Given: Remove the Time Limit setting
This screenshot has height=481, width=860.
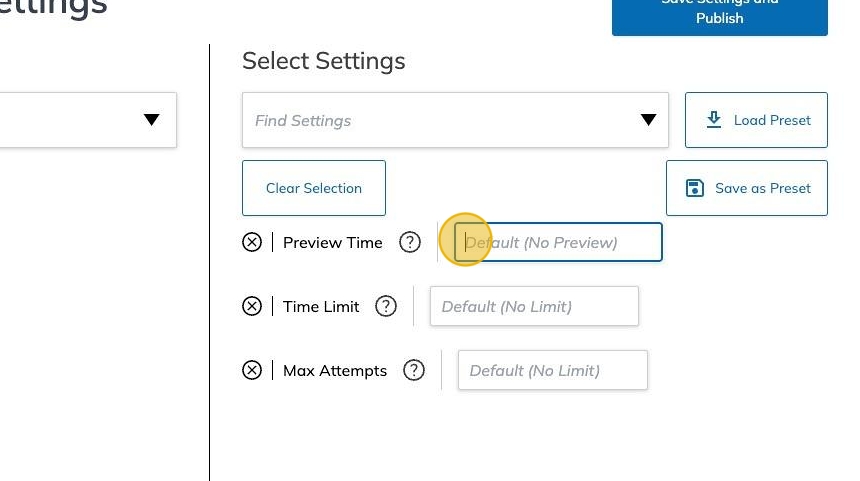Looking at the screenshot, I should [252, 306].
